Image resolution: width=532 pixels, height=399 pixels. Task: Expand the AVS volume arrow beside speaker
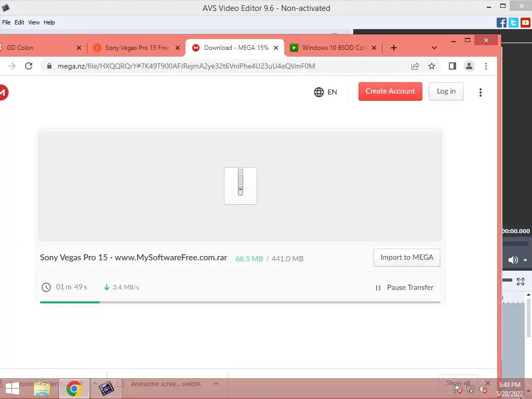[x=525, y=260]
